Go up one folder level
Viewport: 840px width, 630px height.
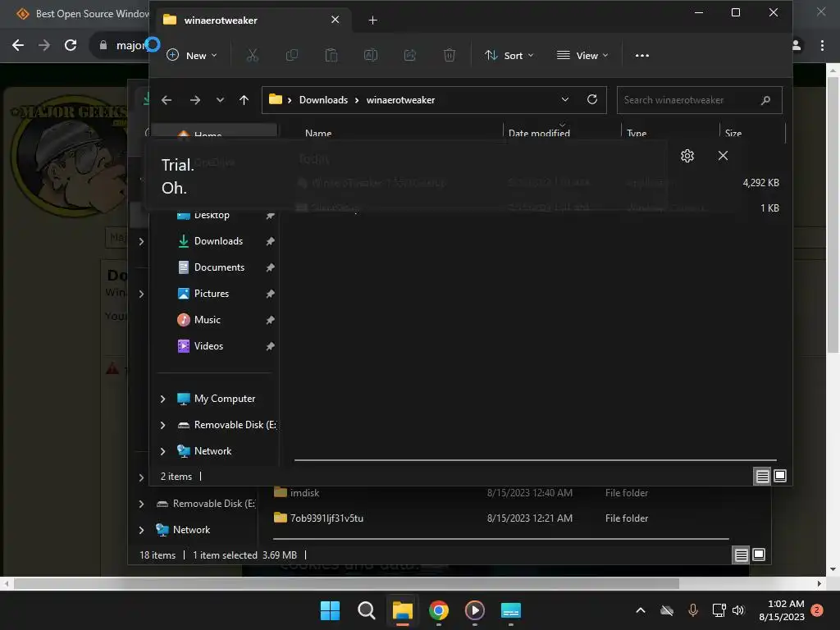(244, 100)
